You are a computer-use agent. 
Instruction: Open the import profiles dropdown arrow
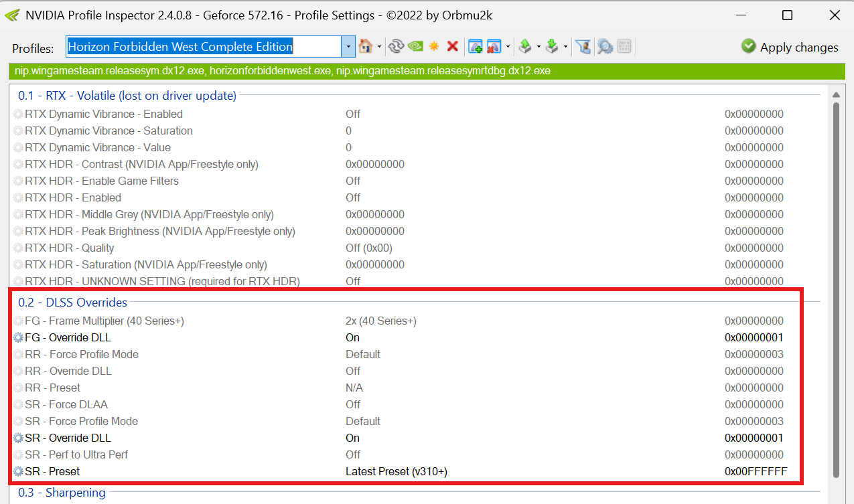565,47
